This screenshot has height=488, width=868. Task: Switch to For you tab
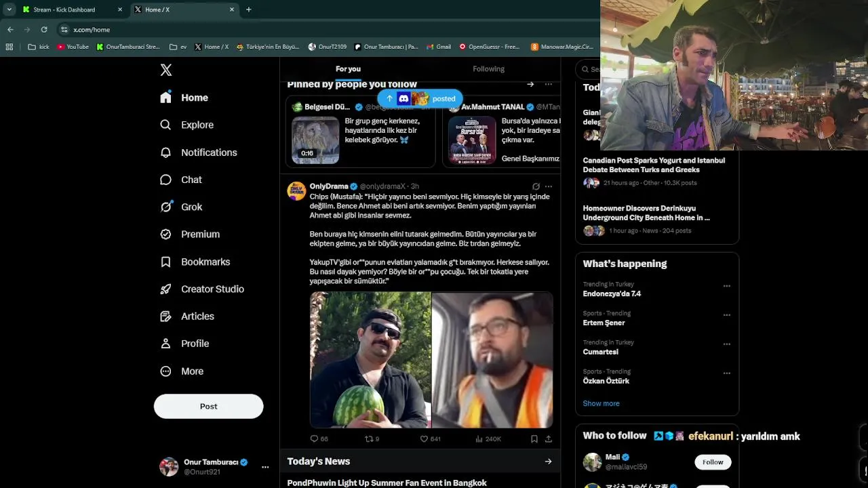tap(348, 69)
